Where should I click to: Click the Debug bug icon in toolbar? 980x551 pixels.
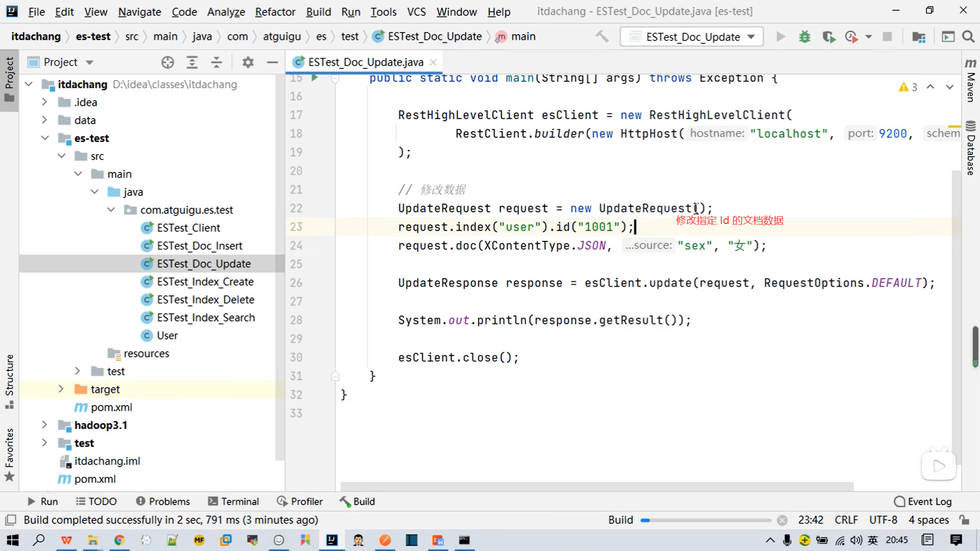[804, 37]
